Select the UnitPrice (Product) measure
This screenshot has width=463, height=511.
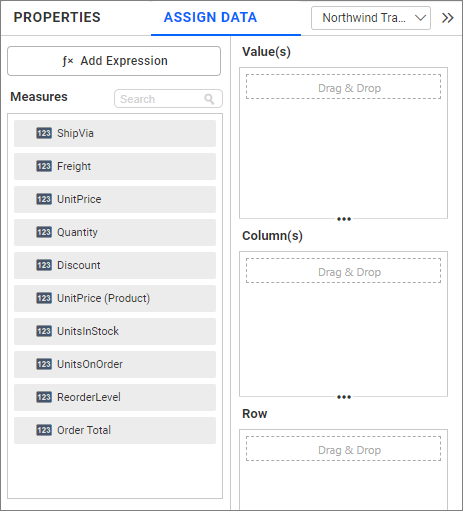coord(115,298)
